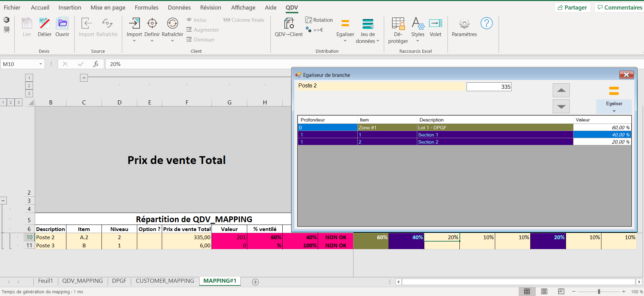The width and height of the screenshot is (644, 296).
Task: Click the up arrow in Egaliseur dialog
Action: pyautogui.click(x=561, y=90)
